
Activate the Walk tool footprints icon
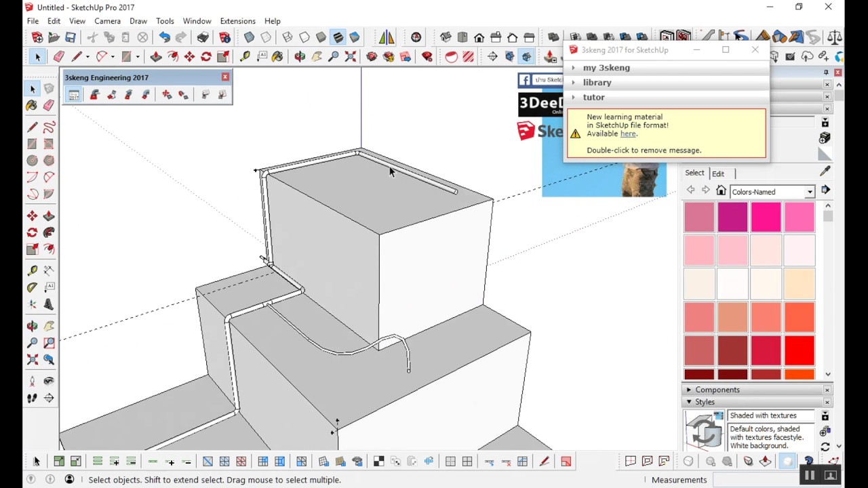point(32,398)
